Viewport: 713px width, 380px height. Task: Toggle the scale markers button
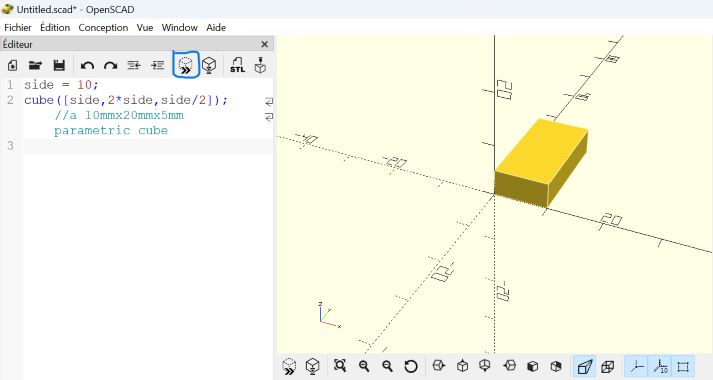click(x=660, y=366)
